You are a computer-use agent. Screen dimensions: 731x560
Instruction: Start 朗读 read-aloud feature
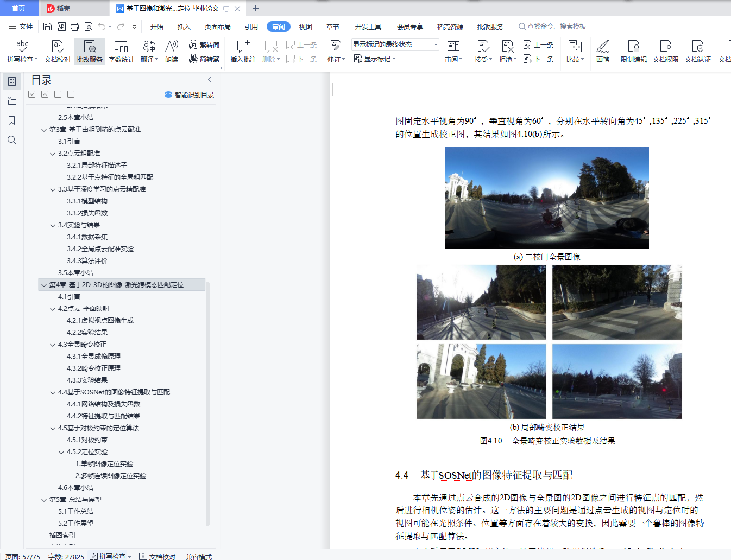172,52
